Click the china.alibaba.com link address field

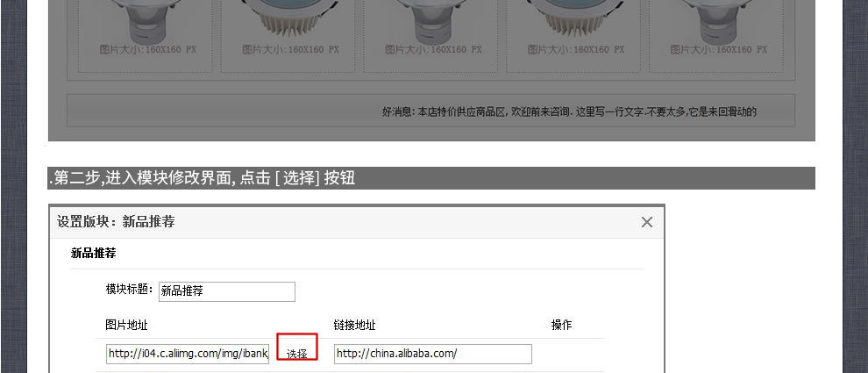coord(433,354)
